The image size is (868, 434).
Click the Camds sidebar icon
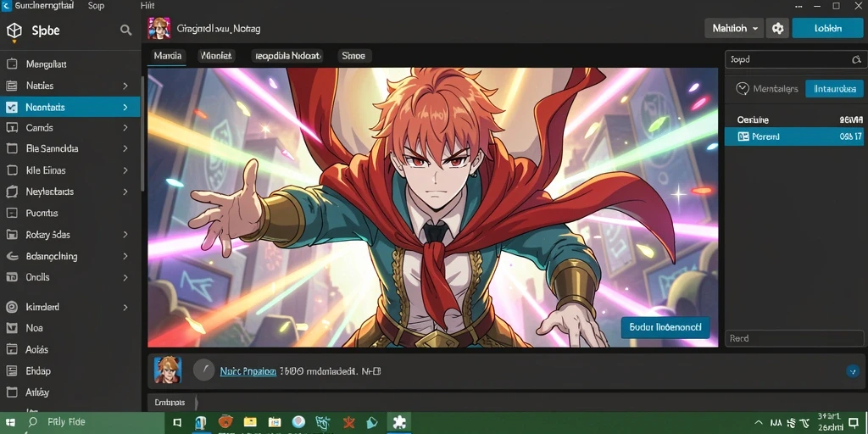[x=12, y=128]
